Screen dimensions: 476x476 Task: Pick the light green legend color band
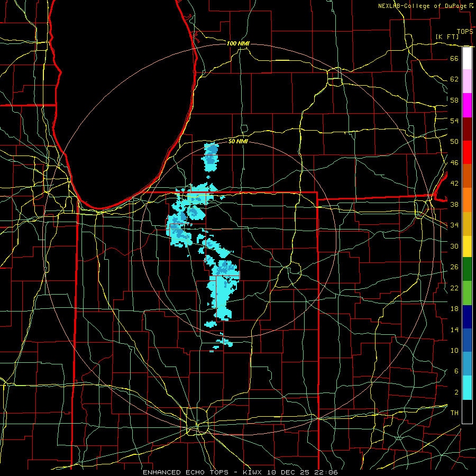coord(467,292)
